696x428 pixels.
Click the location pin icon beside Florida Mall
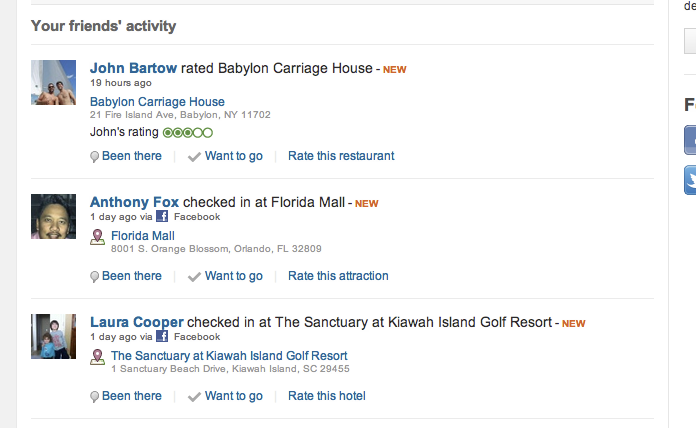pos(98,236)
